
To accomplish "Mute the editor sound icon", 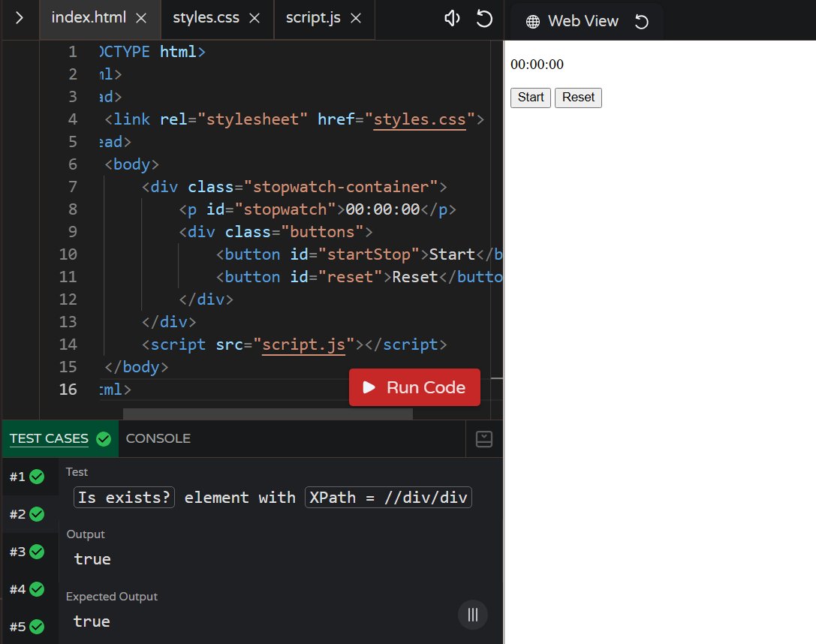I will 451,19.
